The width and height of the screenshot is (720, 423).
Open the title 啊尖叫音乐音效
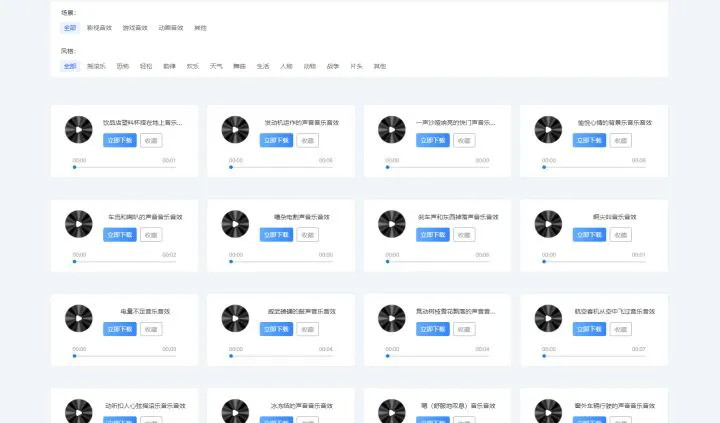pos(615,217)
